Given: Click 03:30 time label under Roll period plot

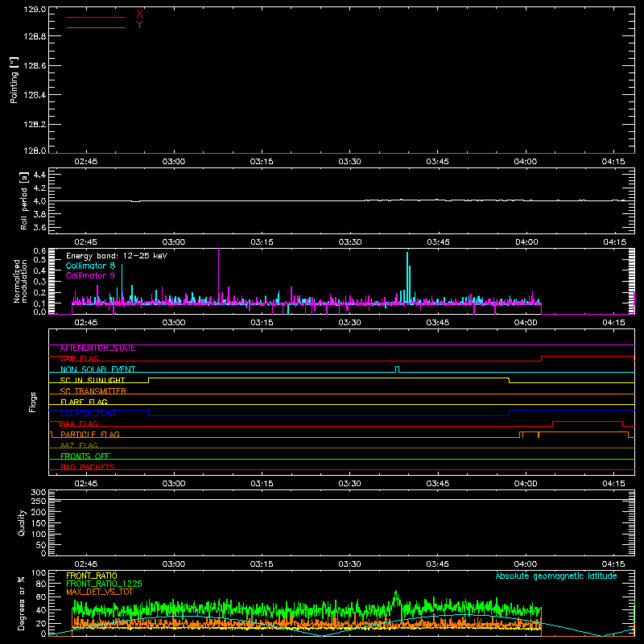Looking at the screenshot, I should coord(350,242).
